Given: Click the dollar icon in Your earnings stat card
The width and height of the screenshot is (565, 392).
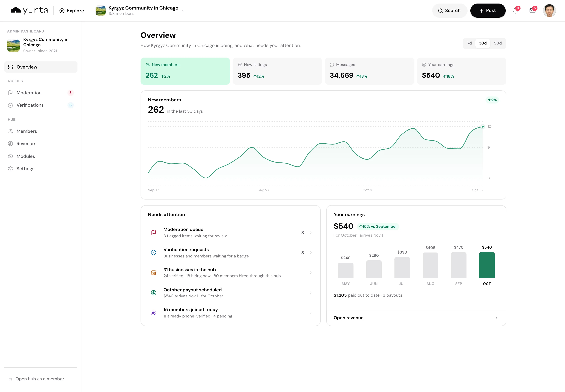Looking at the screenshot, I should pos(424,65).
